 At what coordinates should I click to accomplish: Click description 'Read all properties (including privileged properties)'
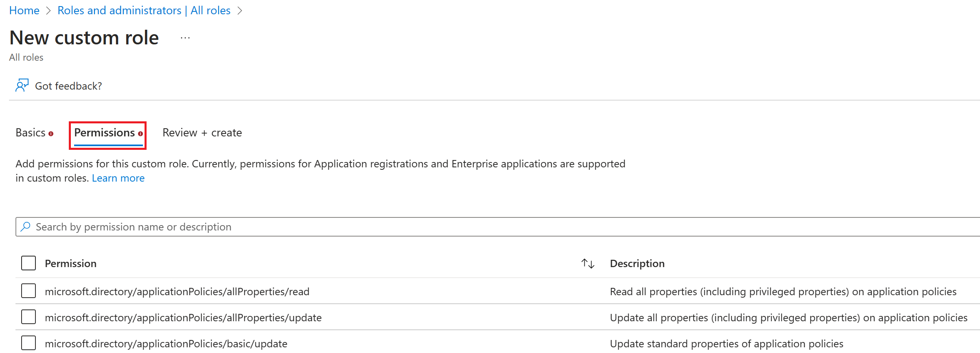point(783,292)
